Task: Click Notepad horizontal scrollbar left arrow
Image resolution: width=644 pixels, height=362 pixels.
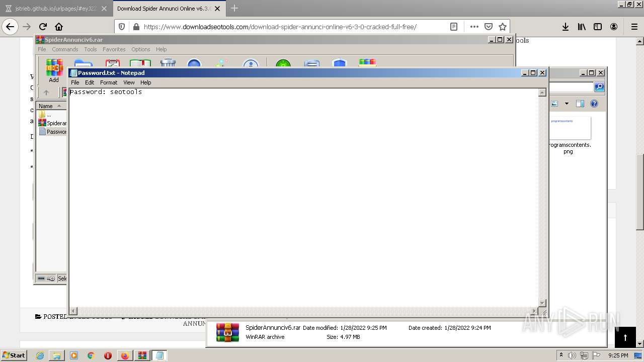Action: point(73,311)
